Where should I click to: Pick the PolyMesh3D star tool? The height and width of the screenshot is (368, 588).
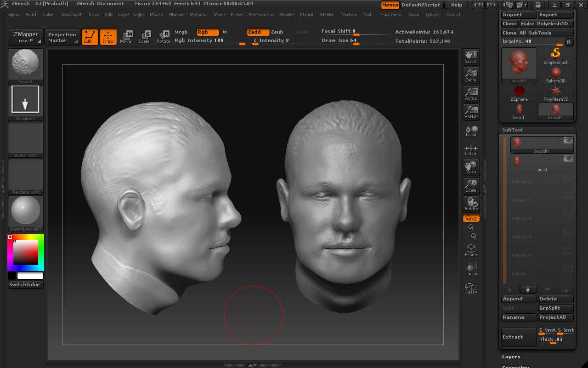tap(556, 92)
